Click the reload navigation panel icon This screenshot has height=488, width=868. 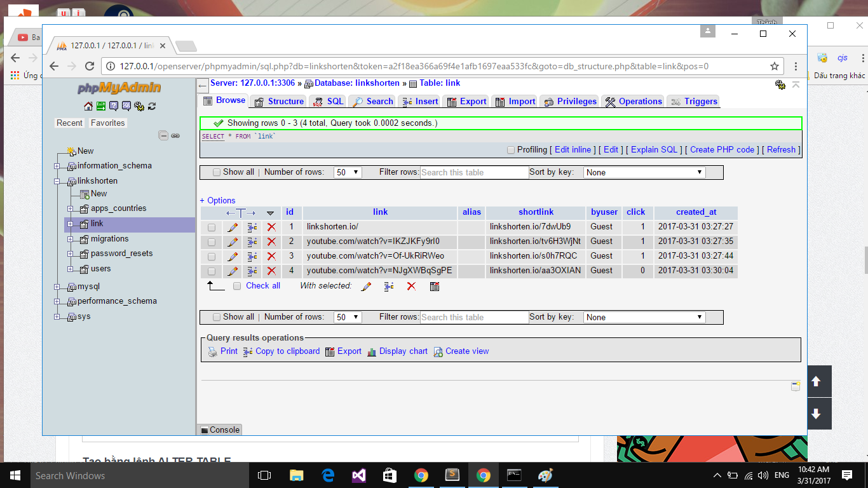point(152,106)
